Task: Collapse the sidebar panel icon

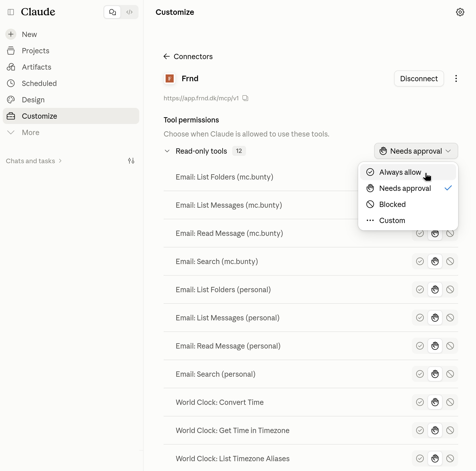Action: click(11, 12)
